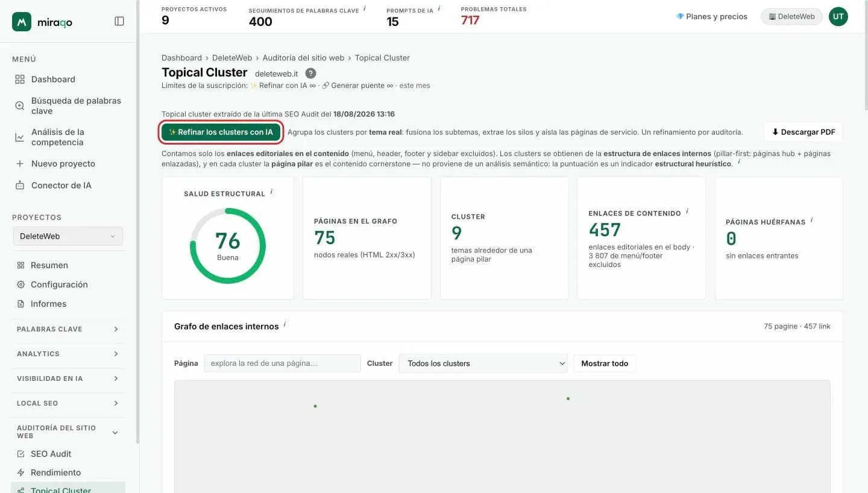The image size is (868, 493).
Task: Collapse the Auditoría del sitio web section
Action: [x=68, y=432]
